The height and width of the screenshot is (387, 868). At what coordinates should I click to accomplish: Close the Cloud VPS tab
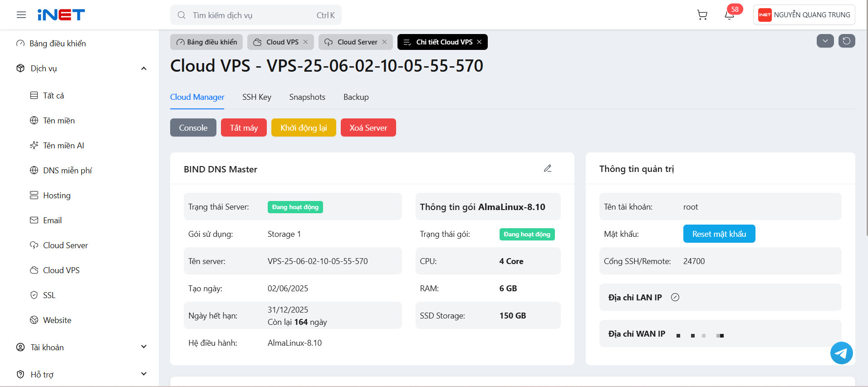305,42
